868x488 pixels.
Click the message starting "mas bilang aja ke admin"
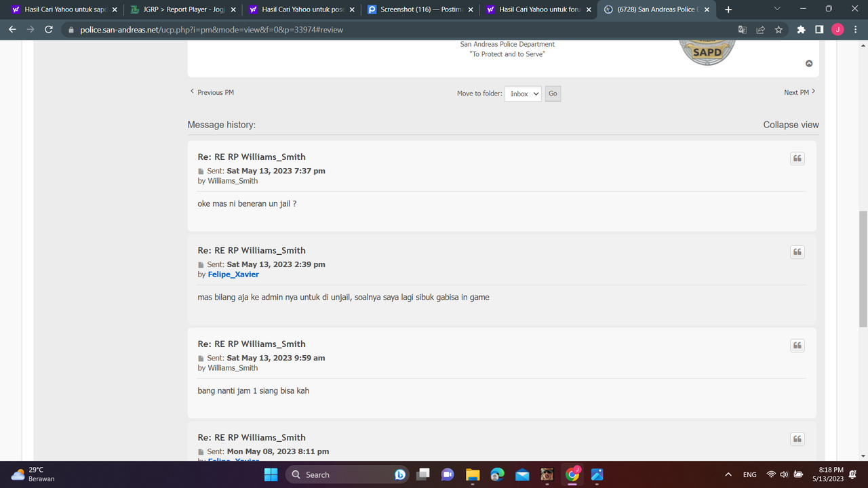[x=343, y=297]
